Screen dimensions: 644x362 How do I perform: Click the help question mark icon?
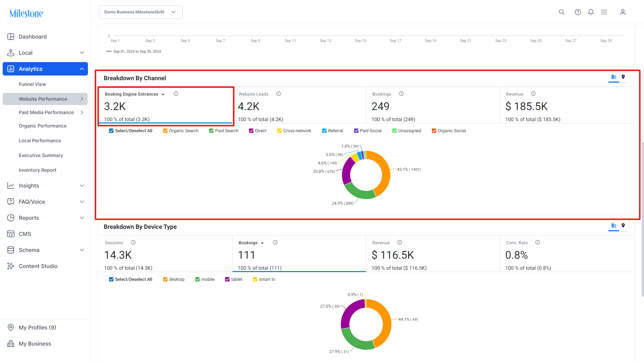(578, 12)
